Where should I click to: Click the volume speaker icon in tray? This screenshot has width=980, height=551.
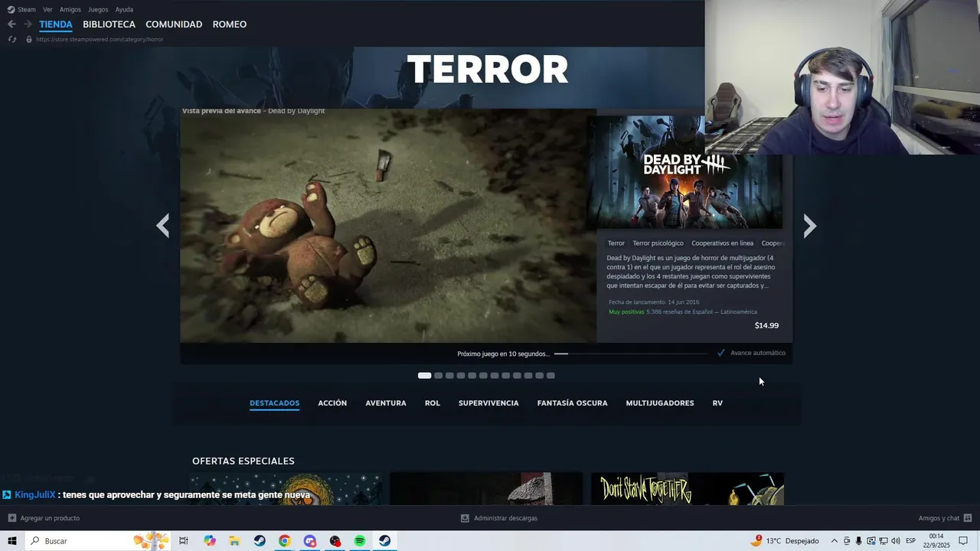tap(895, 541)
